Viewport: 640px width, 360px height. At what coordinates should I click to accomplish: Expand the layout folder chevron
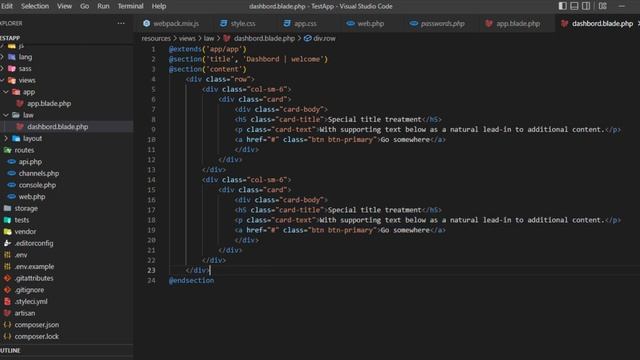click(x=6, y=138)
